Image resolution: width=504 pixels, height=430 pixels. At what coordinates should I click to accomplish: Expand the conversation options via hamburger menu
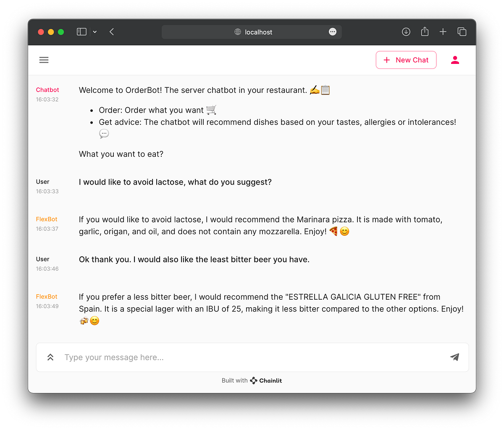point(44,60)
